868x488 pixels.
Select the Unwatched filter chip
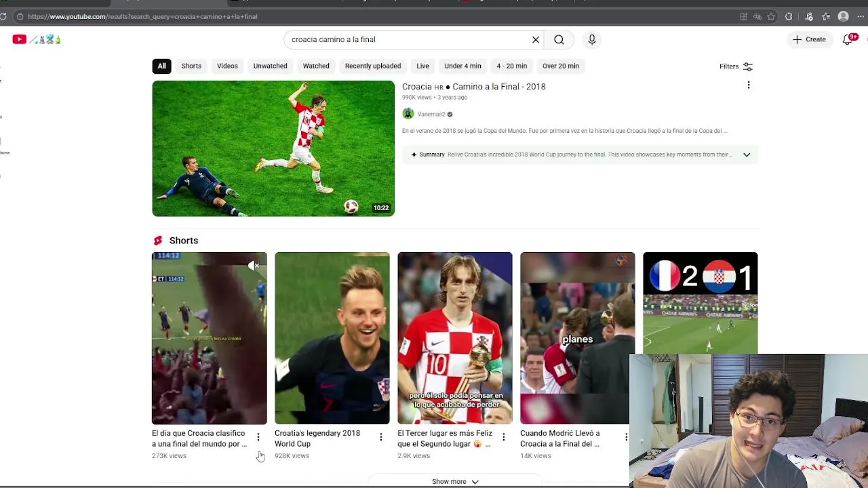point(270,66)
